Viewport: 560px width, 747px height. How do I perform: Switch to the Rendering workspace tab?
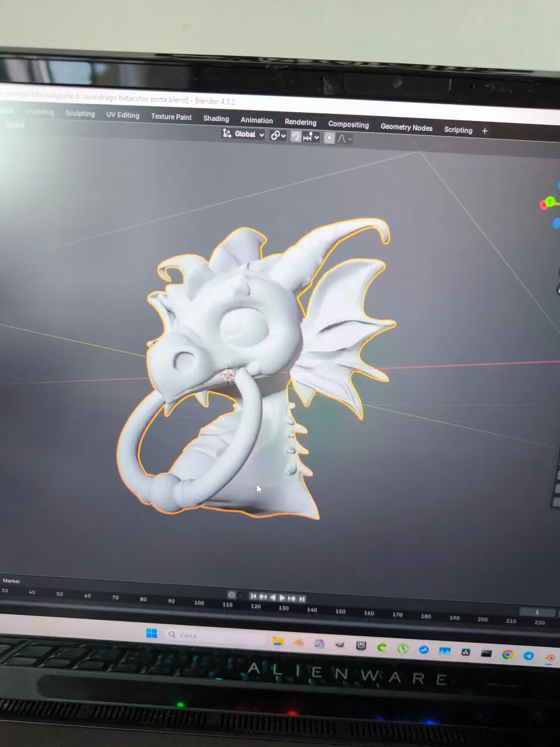pyautogui.click(x=300, y=122)
